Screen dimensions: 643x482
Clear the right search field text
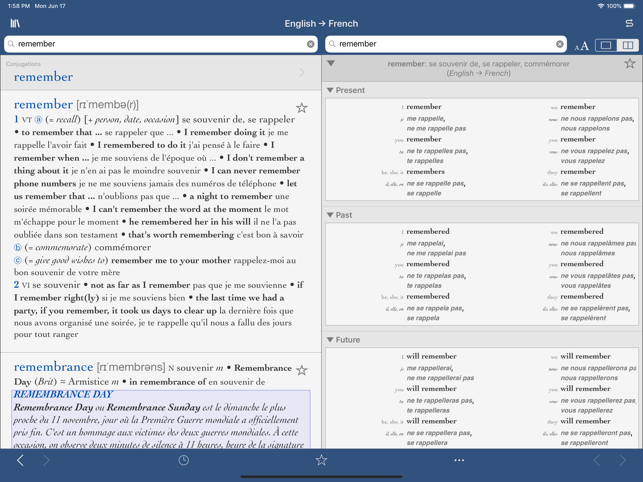click(x=559, y=44)
